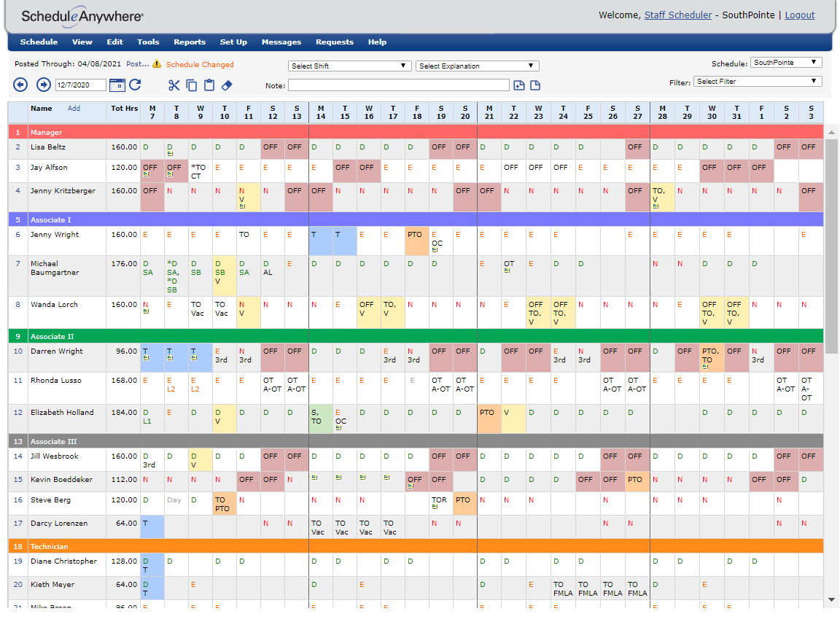
Task: Click the add note icon beside Note field
Action: pyautogui.click(x=519, y=85)
